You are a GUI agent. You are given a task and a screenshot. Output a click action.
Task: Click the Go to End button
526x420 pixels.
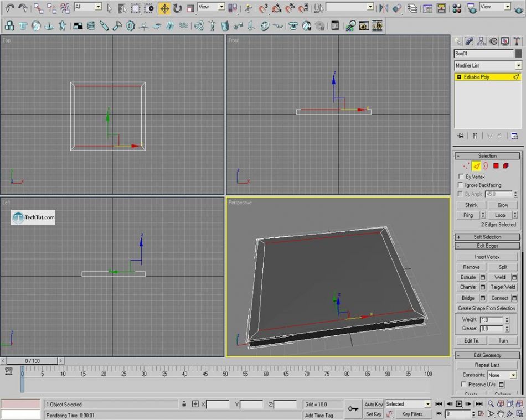tap(479, 404)
